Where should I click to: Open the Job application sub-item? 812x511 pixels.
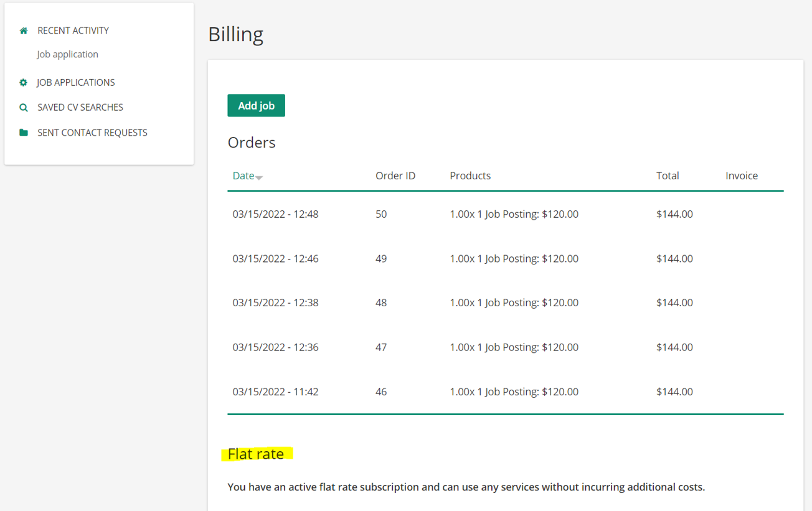[67, 54]
